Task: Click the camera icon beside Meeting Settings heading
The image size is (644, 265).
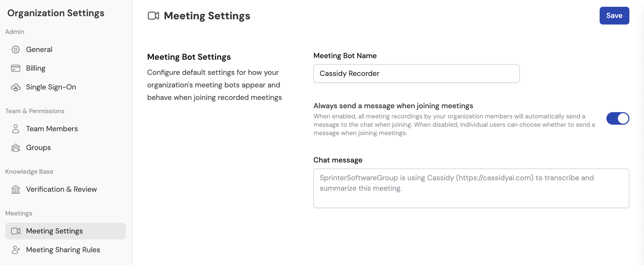Action: pyautogui.click(x=153, y=15)
